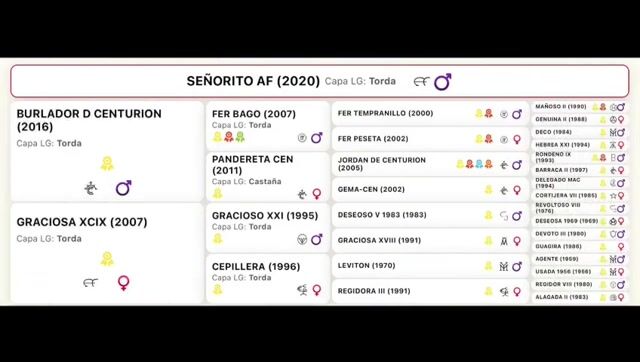
Task: Click the female symbol on FER PESETA row
Action: pyautogui.click(x=517, y=139)
